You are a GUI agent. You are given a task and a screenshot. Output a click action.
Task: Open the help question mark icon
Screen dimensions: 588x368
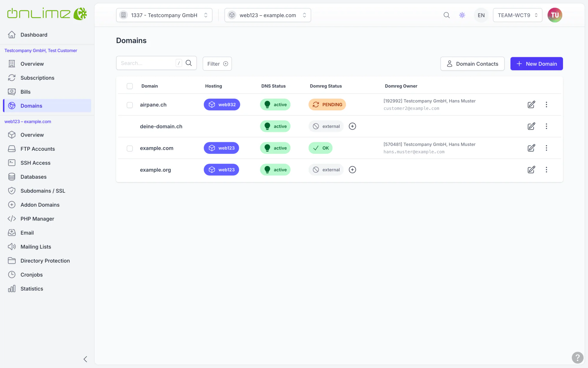coord(577,358)
